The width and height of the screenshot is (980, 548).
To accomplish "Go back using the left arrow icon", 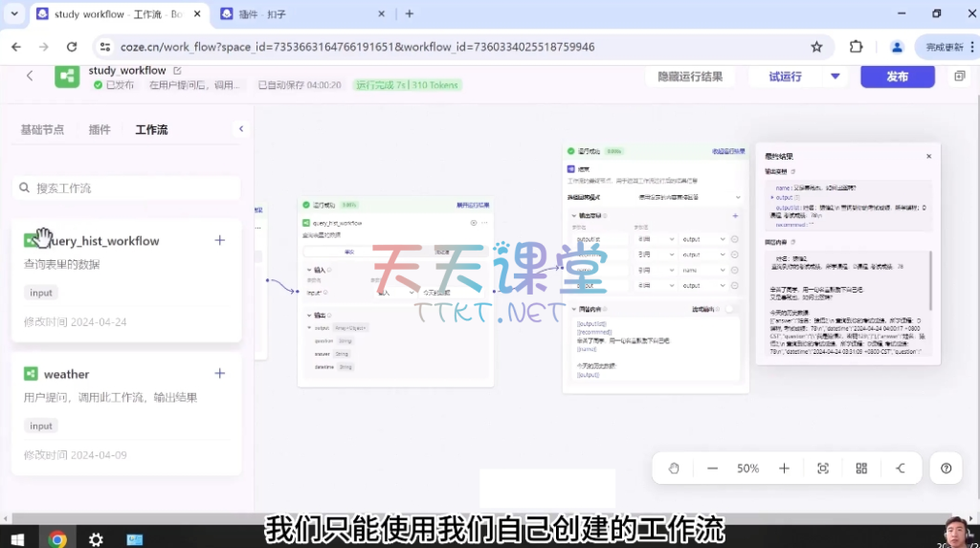I will [30, 77].
